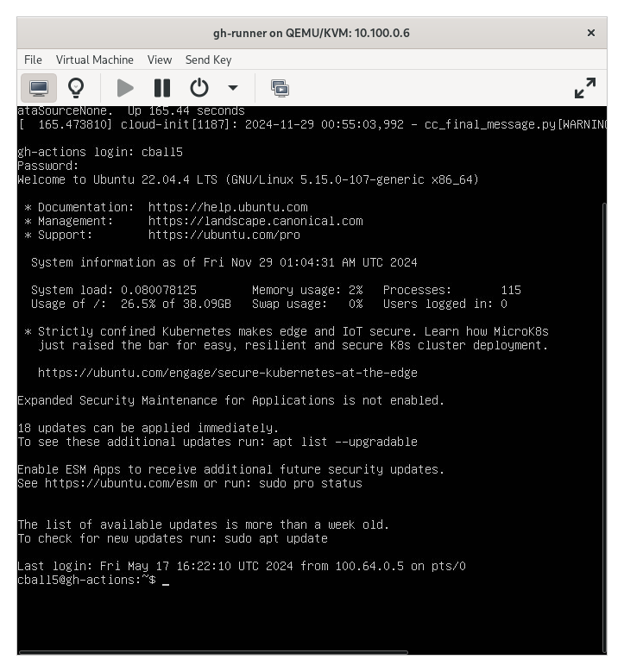Click the 'sudo apt update' command text

pos(276,538)
